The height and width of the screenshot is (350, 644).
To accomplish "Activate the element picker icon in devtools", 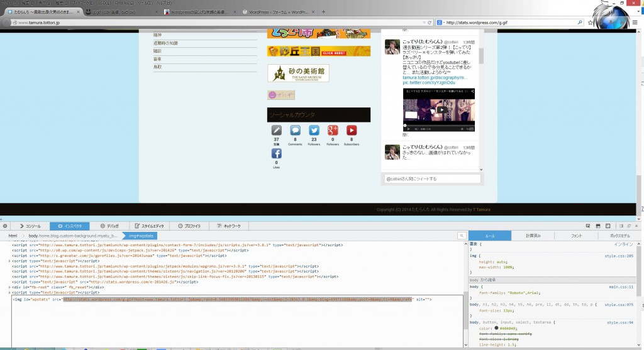I will pos(588,226).
